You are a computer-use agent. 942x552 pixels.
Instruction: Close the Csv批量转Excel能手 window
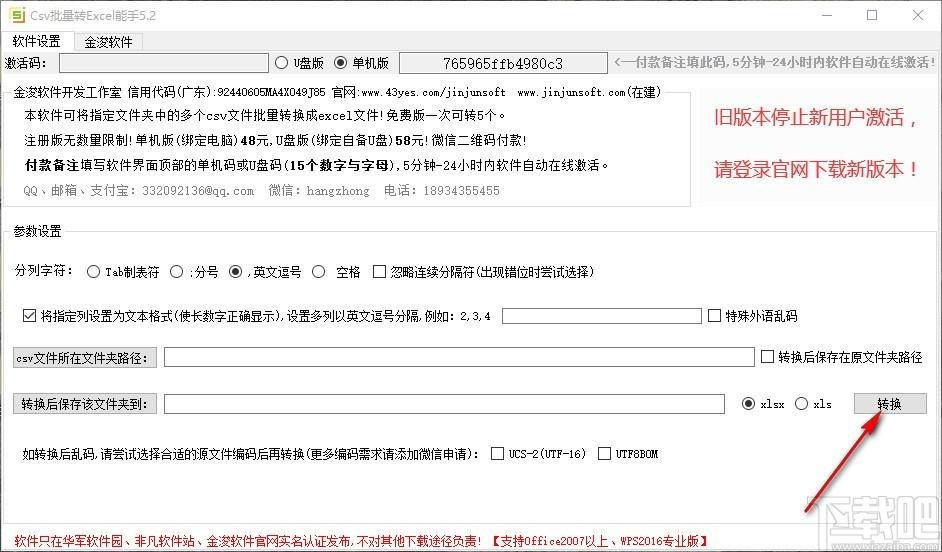(x=918, y=15)
